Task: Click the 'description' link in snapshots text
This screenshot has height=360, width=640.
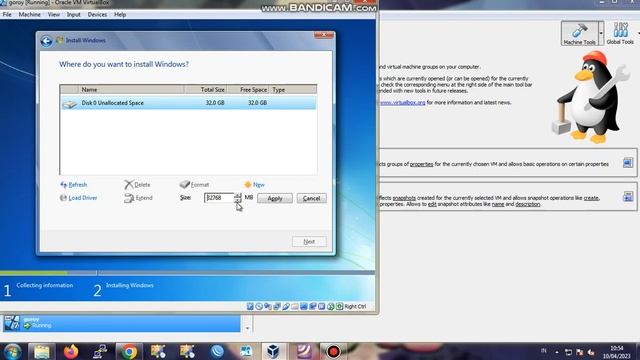Action: click(x=527, y=204)
